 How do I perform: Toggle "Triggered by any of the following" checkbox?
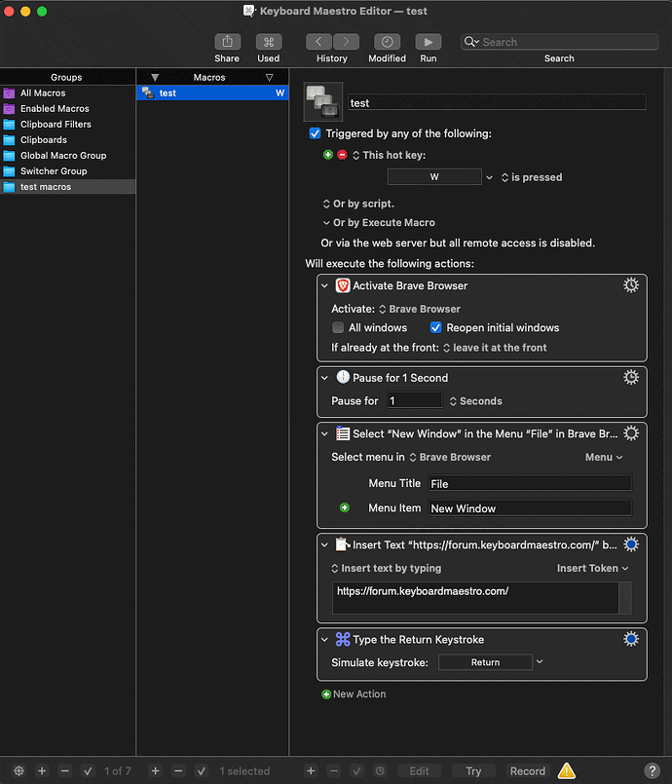click(315, 133)
